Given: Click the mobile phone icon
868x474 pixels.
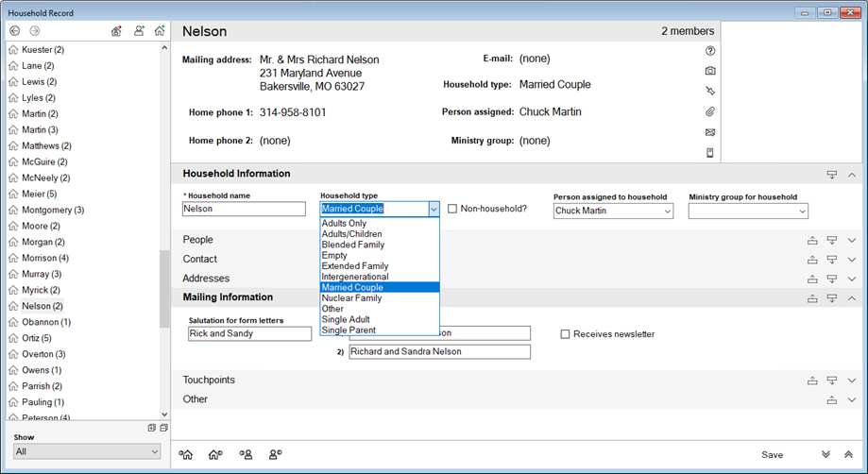Looking at the screenshot, I should point(710,153).
